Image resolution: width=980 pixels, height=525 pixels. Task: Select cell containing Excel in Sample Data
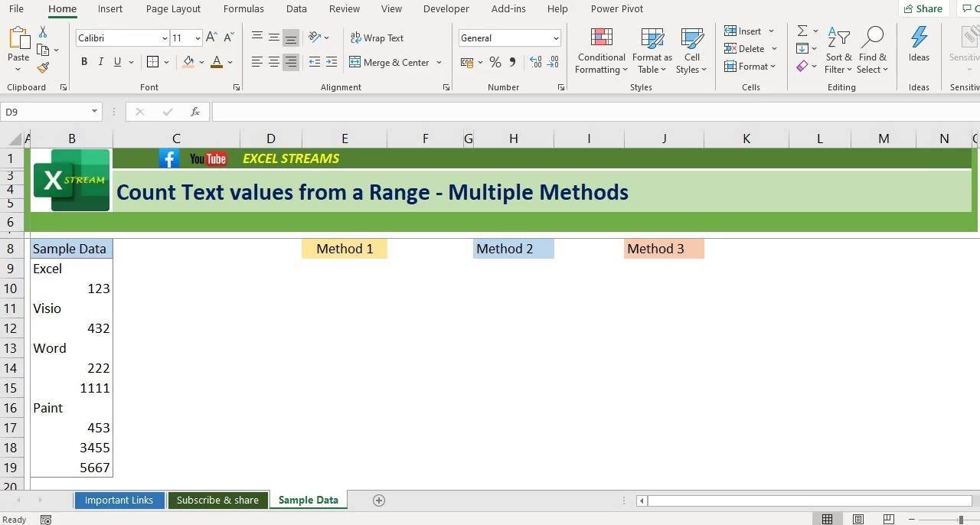pos(71,269)
